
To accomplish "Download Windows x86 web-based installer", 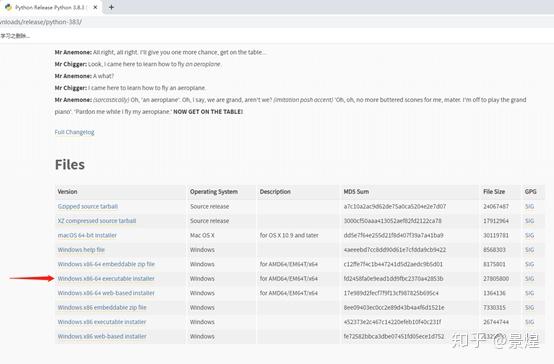I will coord(102,336).
